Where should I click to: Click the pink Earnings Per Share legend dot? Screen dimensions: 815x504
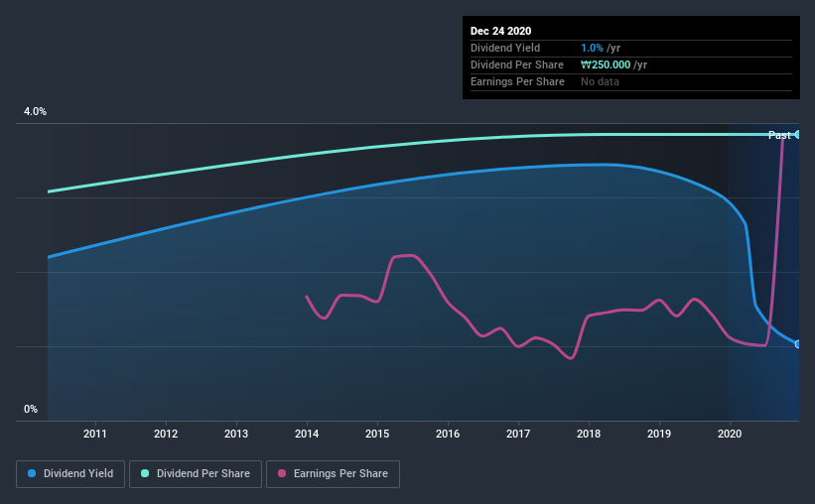282,473
